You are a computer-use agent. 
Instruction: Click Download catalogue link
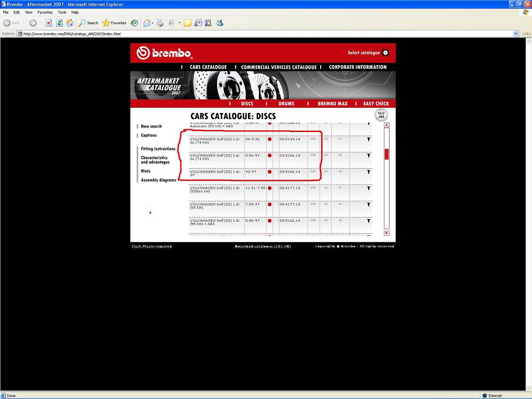pyautogui.click(x=263, y=247)
